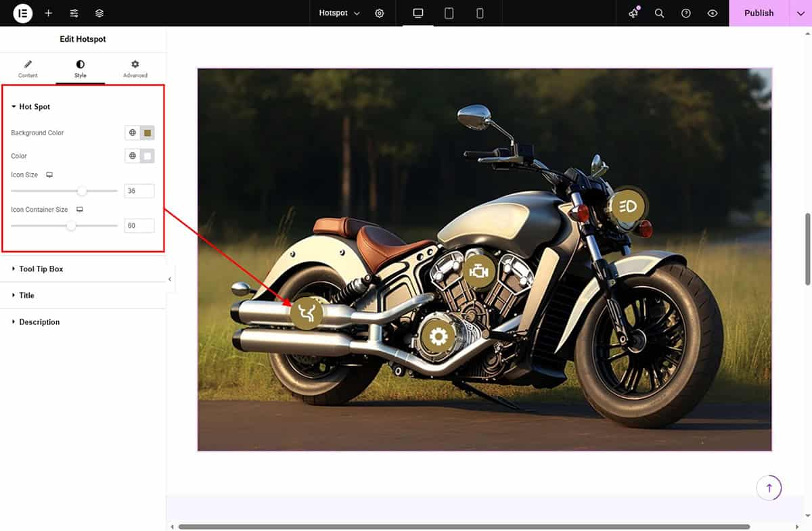Switch to desktop preview mode
The height and width of the screenshot is (531, 812).
point(418,13)
